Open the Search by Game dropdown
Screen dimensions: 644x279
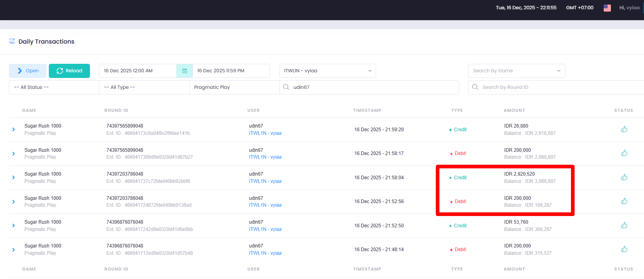point(516,71)
